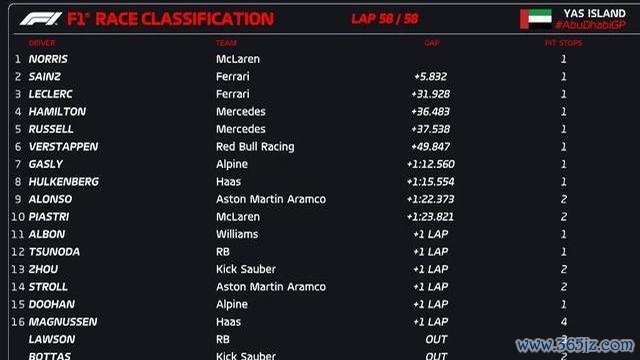Click the LAP 58 / 58 indicator
640x360 pixels.
tap(385, 19)
